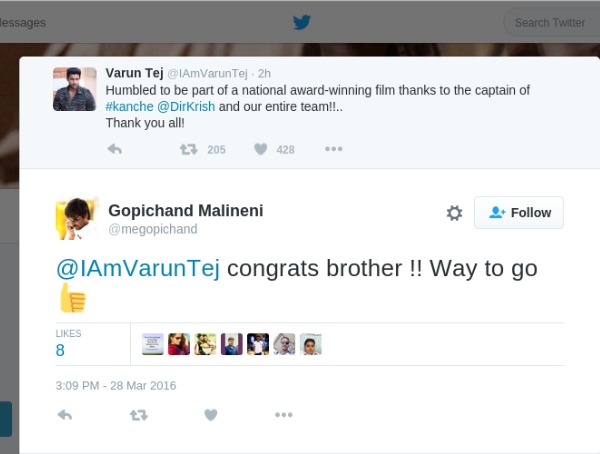Open the #kanche hashtag link
This screenshot has width=600, height=454.
tap(130, 106)
